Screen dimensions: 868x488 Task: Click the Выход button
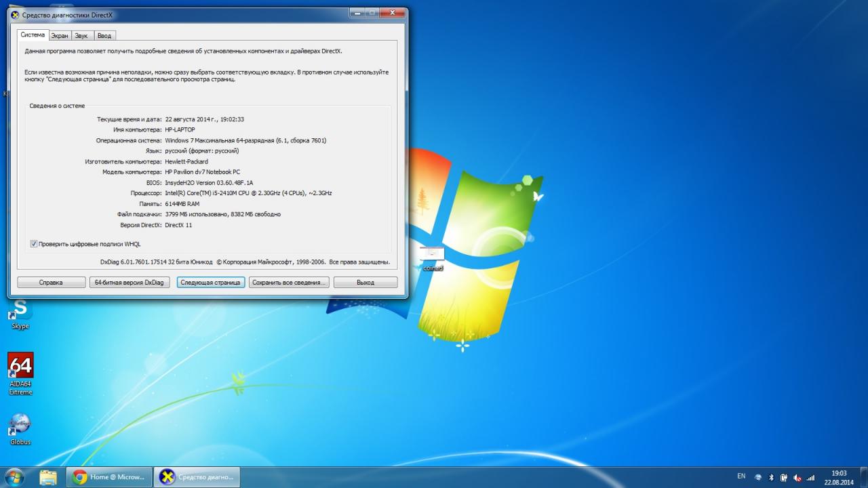pos(366,283)
